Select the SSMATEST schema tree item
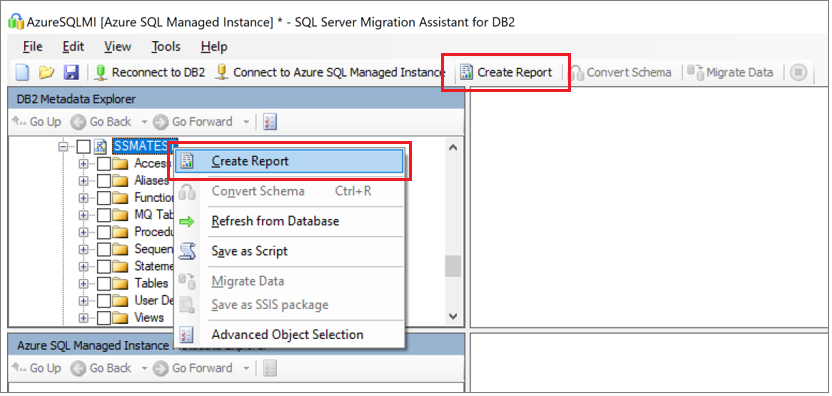Screen dimensions: 832x396 click(x=145, y=146)
